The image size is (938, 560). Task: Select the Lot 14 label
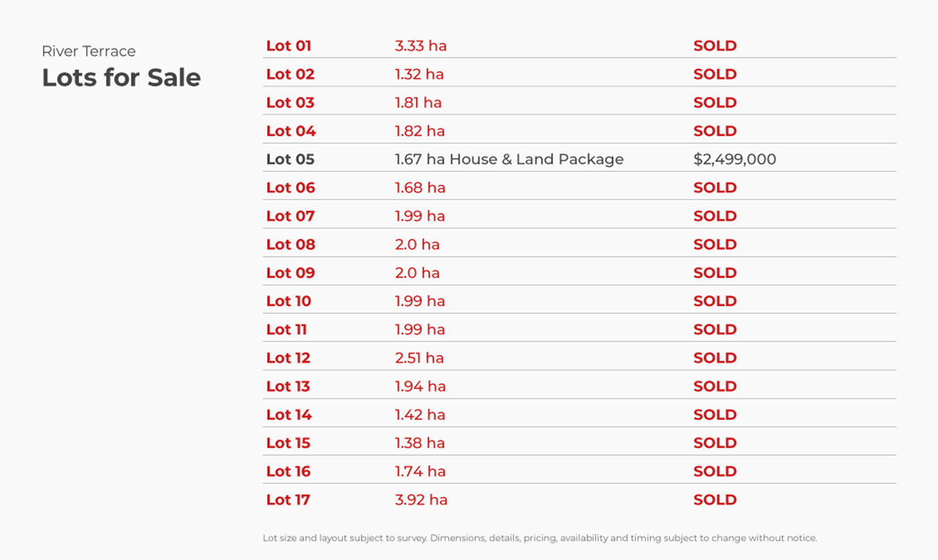289,415
